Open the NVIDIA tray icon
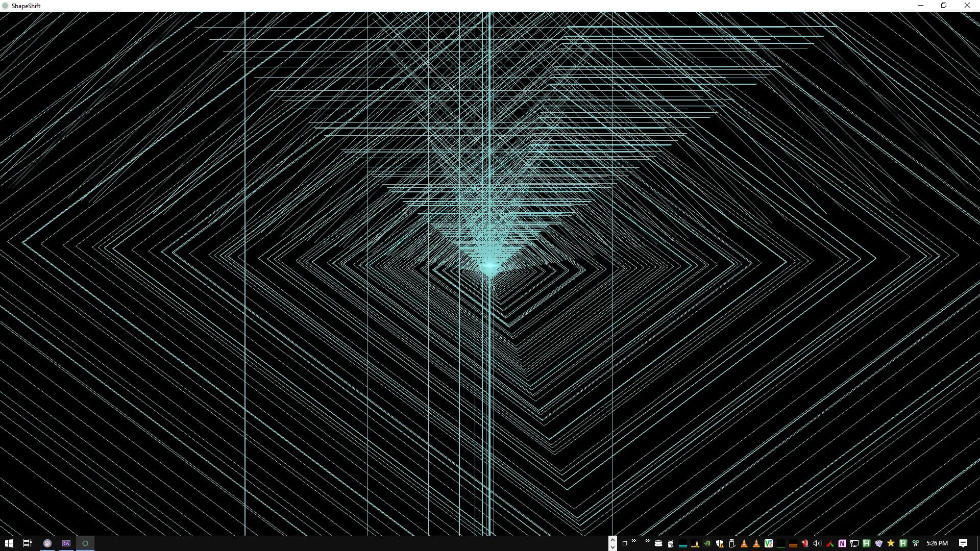The image size is (980, 551). pos(707,543)
